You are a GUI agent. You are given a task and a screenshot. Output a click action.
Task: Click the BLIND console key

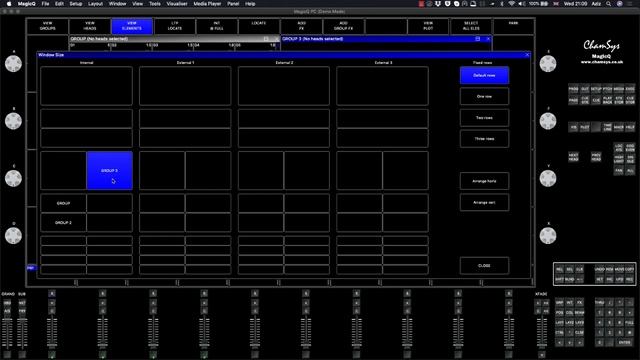(x=569, y=279)
